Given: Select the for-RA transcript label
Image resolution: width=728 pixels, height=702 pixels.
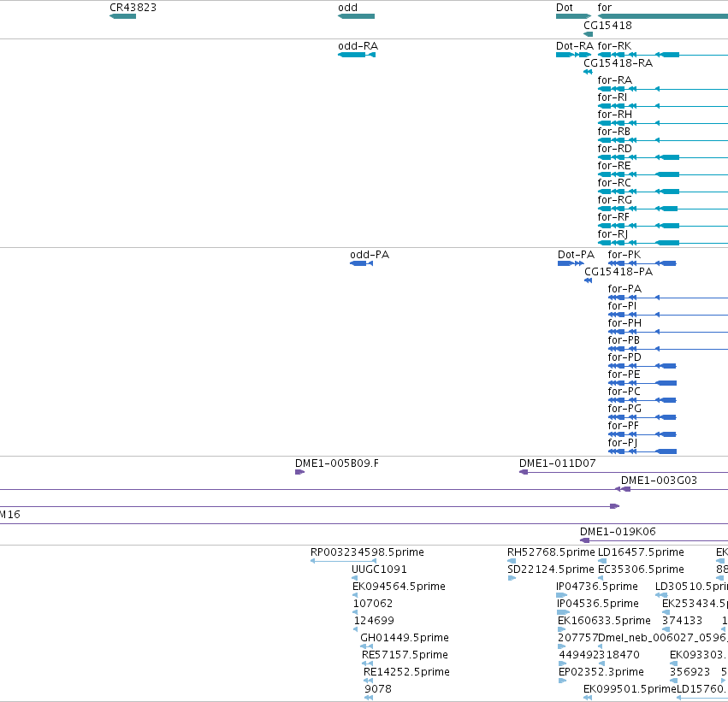Looking at the screenshot, I should pyautogui.click(x=615, y=80).
